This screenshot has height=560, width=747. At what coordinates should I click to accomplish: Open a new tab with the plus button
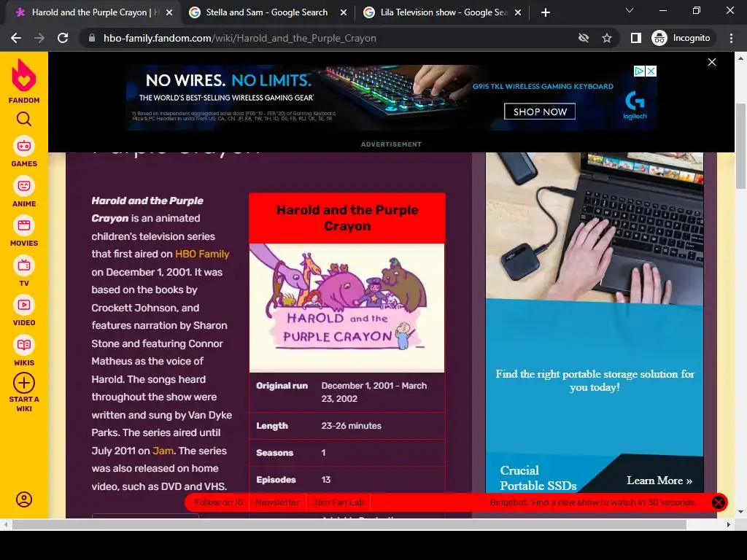546,12
